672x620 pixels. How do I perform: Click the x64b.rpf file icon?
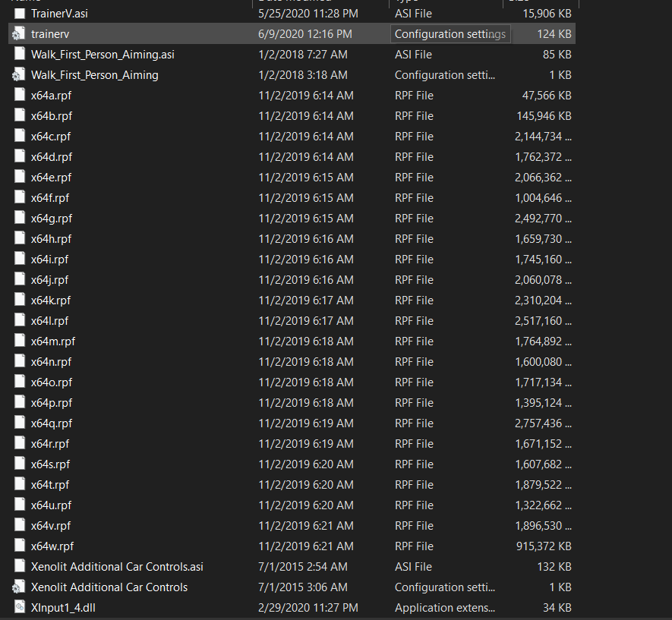(x=20, y=115)
